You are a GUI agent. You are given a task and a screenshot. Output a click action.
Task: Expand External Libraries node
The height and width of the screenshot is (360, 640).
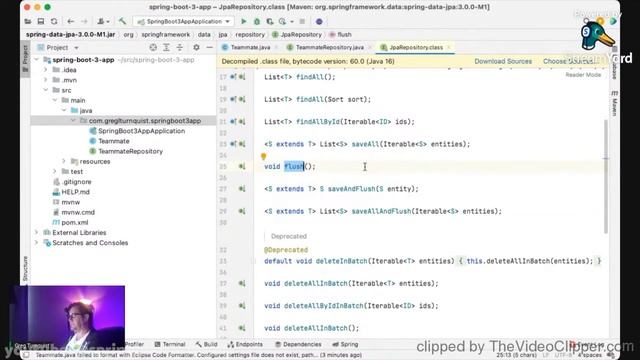37,233
